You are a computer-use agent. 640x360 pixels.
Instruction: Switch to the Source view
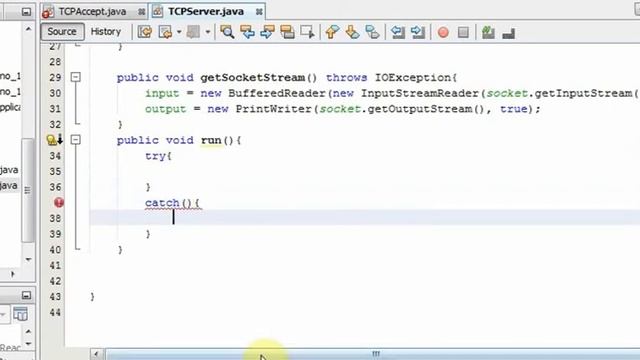[62, 31]
